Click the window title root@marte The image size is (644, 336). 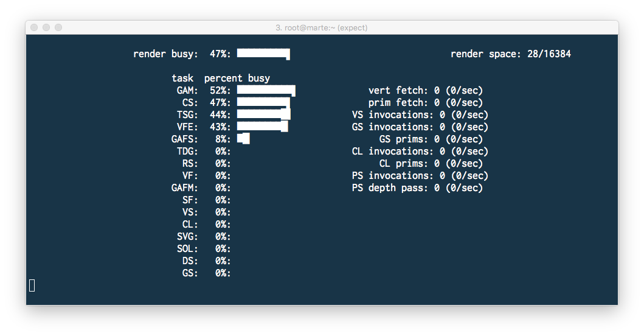point(322,27)
